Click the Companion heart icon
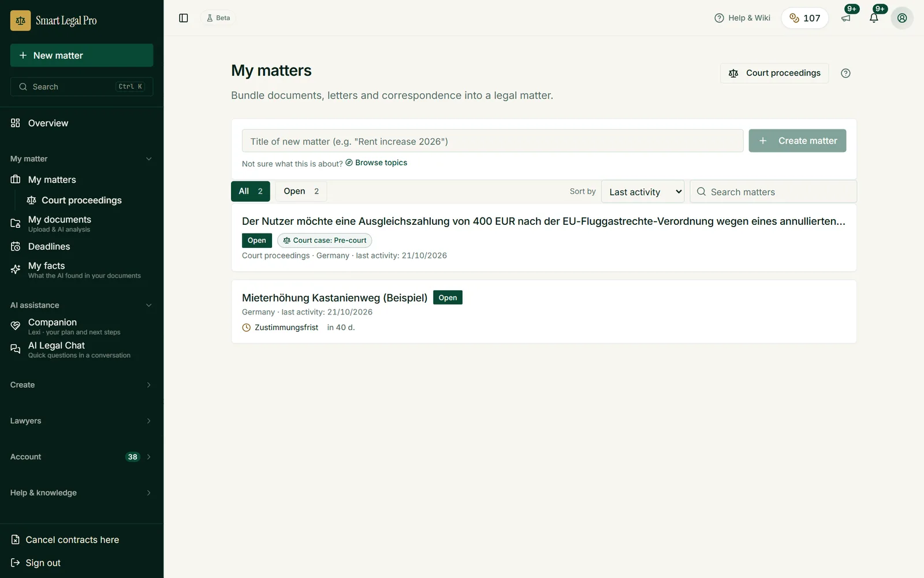The height and width of the screenshot is (578, 924). click(x=16, y=326)
